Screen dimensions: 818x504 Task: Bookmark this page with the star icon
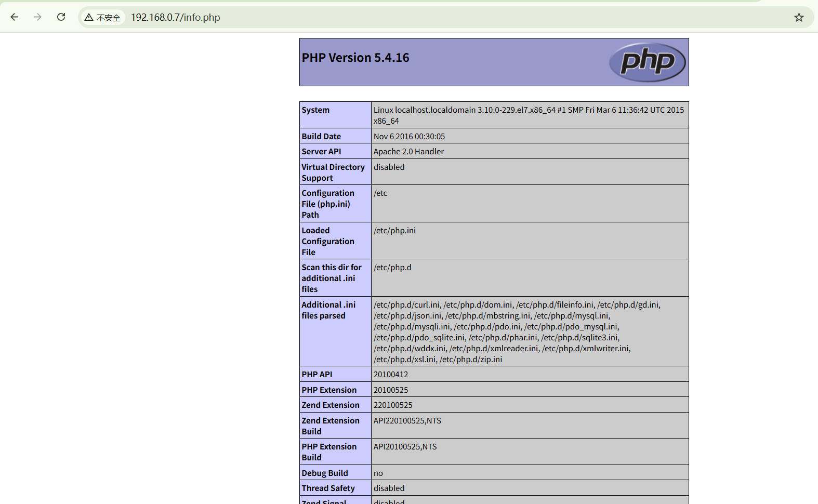point(799,17)
